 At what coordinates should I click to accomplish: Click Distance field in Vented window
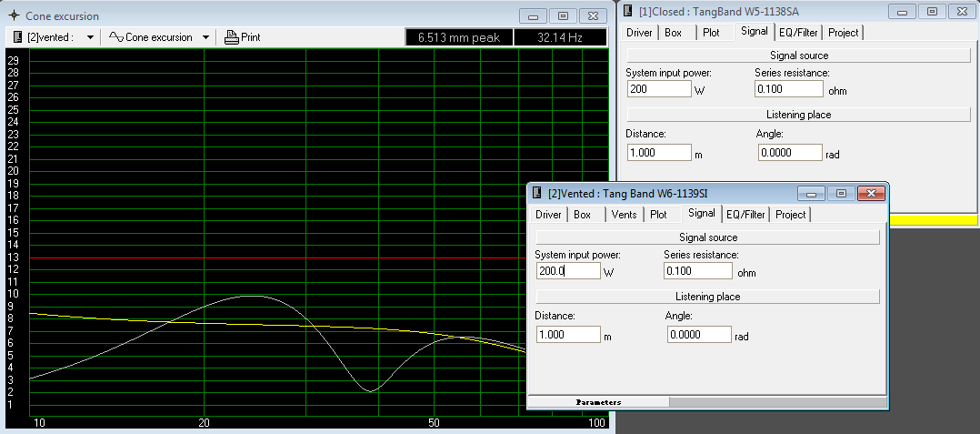pyautogui.click(x=568, y=335)
